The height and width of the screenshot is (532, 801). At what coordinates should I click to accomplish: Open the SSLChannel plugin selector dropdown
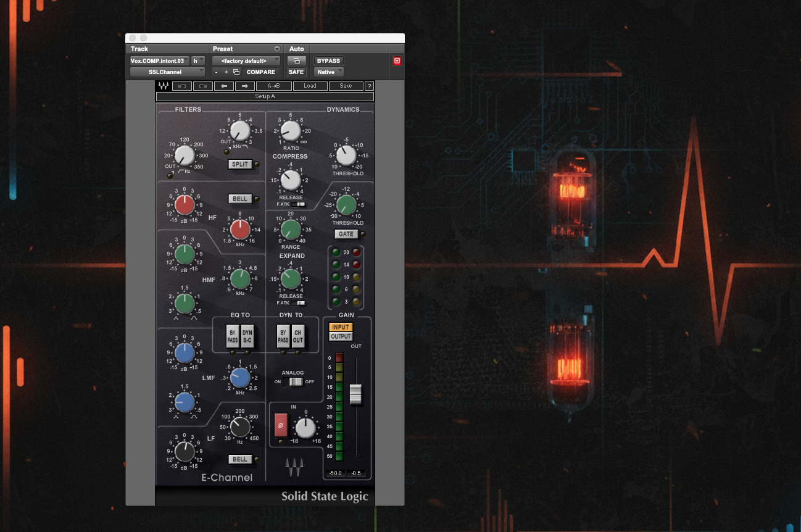coord(167,72)
